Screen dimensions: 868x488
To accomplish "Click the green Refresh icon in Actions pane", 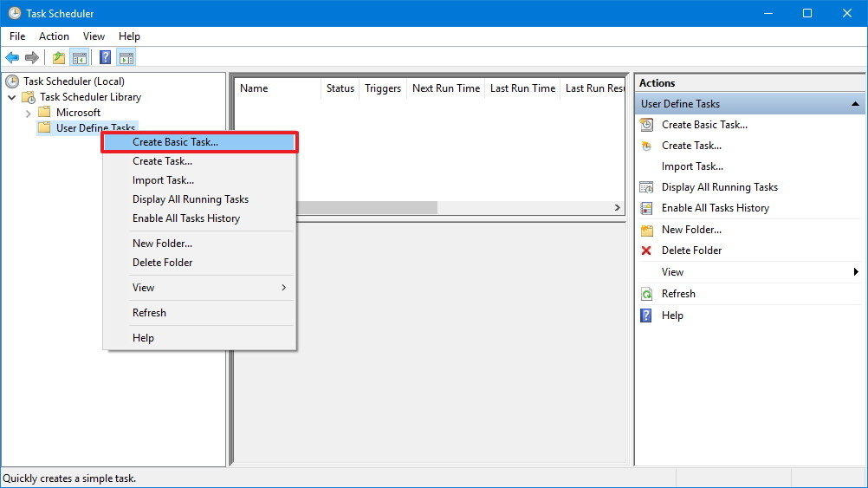I will [646, 294].
